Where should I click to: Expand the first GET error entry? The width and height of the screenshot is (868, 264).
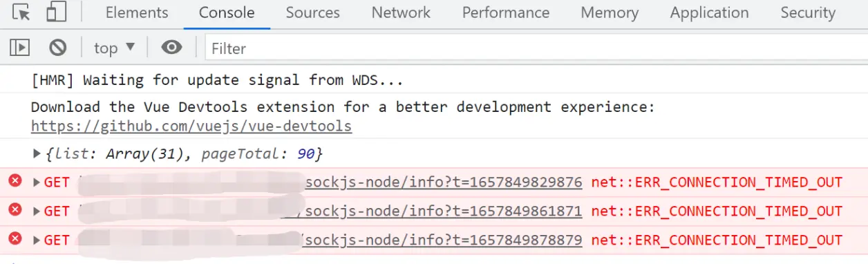point(37,182)
